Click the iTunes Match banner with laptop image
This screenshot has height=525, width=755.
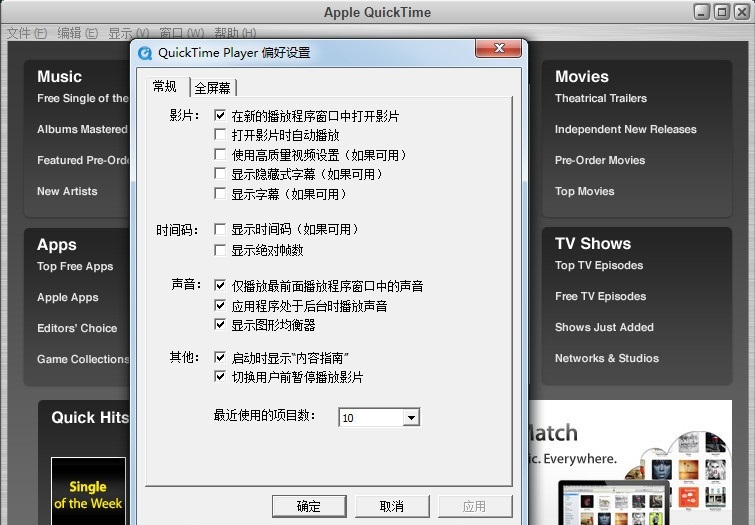pyautogui.click(x=630, y=462)
